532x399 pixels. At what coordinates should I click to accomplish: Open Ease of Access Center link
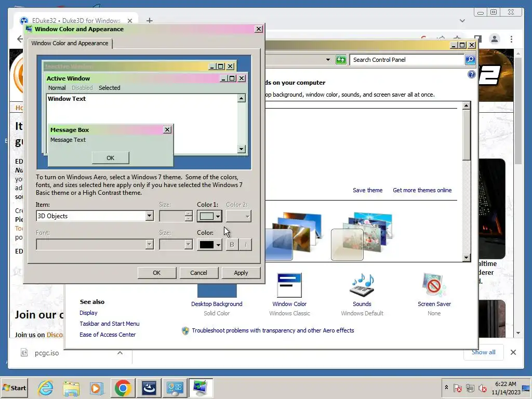107,335
